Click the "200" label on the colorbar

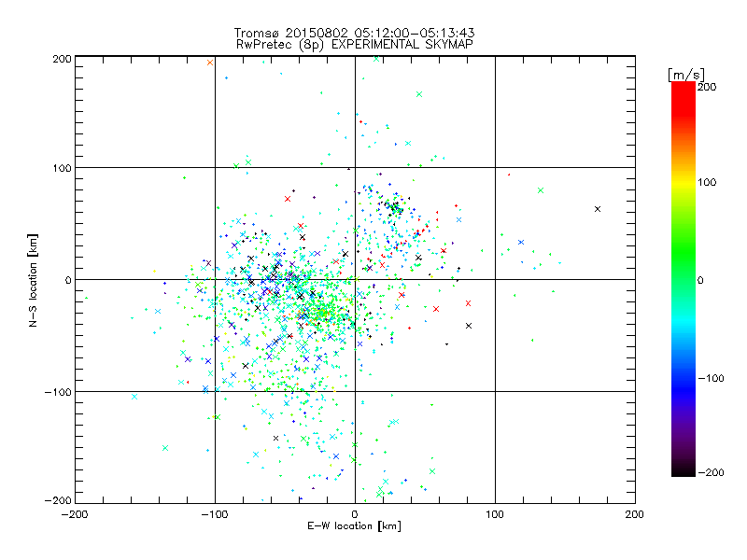click(707, 87)
